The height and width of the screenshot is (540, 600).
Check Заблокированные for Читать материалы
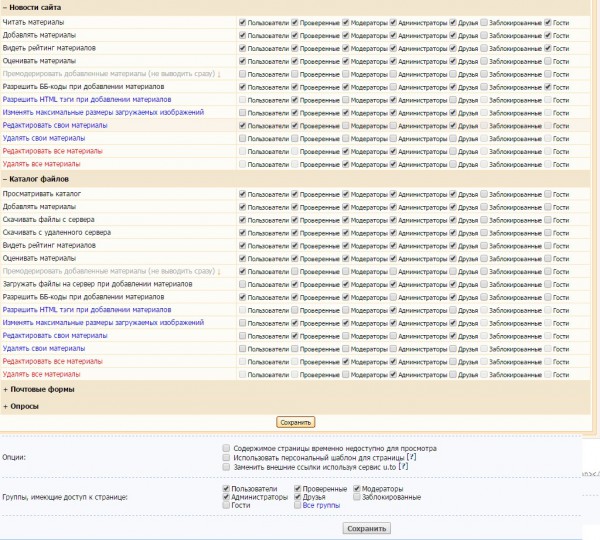[x=484, y=22]
